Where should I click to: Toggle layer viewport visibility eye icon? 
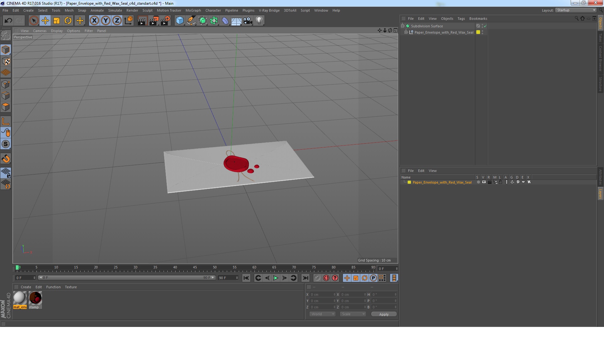coord(484,182)
